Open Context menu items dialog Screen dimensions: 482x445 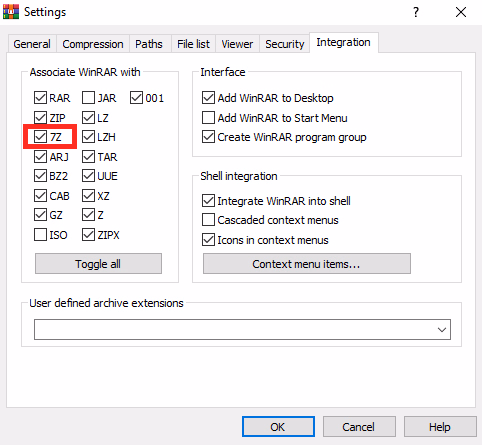coord(307,264)
